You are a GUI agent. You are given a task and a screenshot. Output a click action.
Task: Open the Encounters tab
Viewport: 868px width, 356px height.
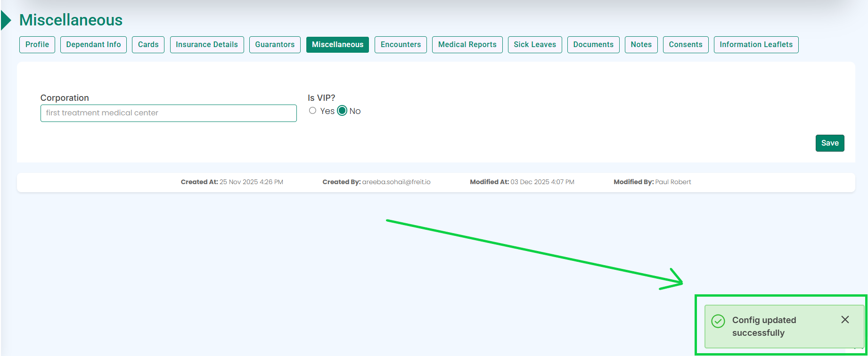(401, 45)
